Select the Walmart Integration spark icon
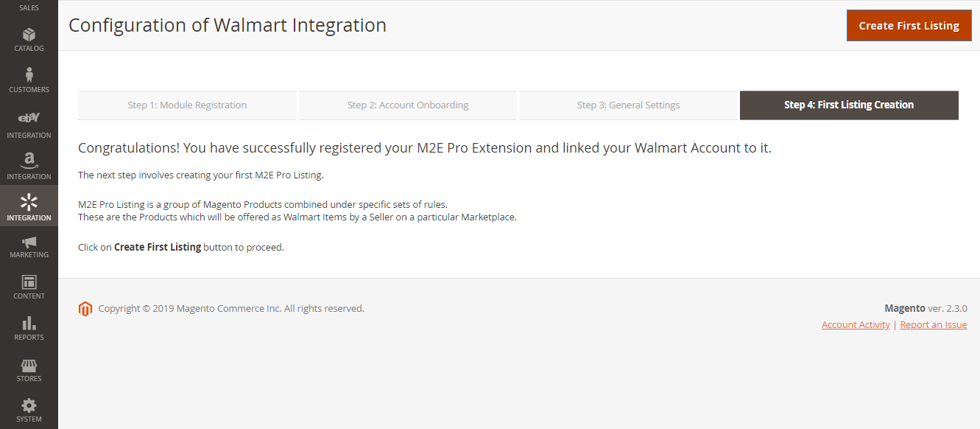 pos(29,202)
